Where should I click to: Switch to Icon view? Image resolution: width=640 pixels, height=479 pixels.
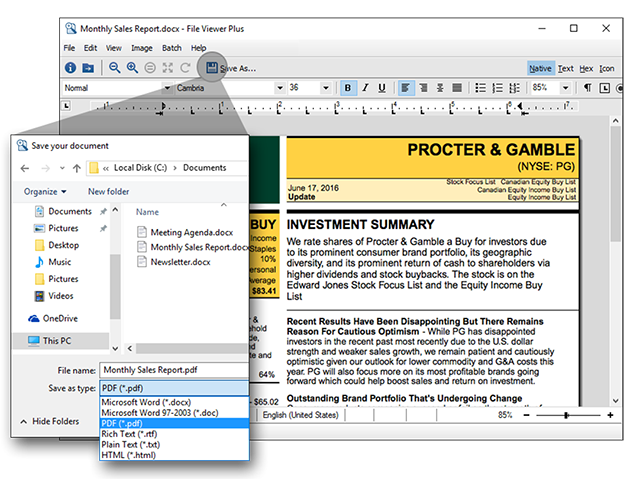coord(607,69)
